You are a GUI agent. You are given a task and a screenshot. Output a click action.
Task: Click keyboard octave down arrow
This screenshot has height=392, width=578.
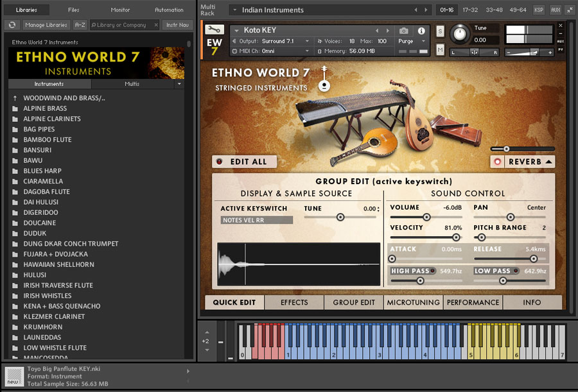207,350
